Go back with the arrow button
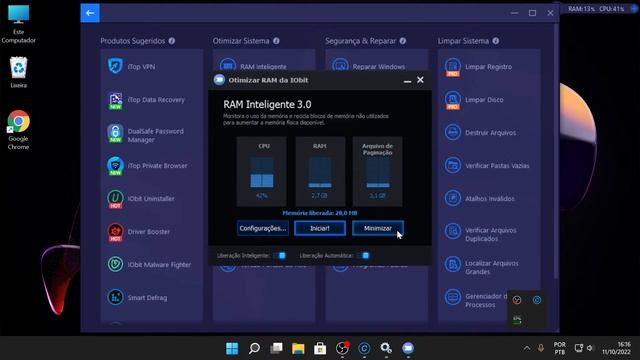This screenshot has width=640, height=360. pyautogui.click(x=90, y=13)
